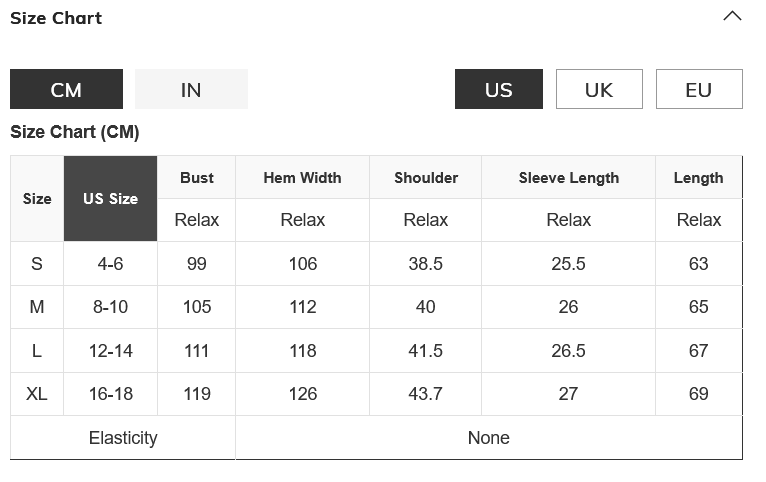Screen dimensions: 766x482
Task: Switch measurements to CM
Action: tap(66, 89)
